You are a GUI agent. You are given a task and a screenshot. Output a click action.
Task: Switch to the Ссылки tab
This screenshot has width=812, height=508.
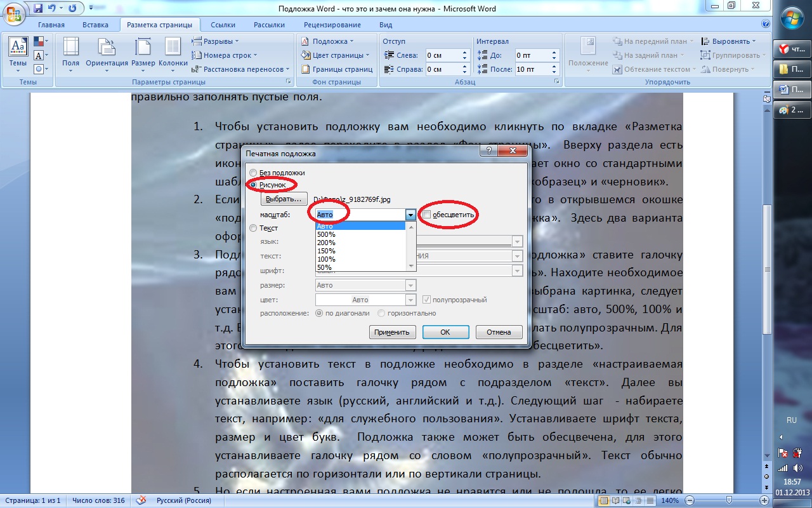point(223,25)
